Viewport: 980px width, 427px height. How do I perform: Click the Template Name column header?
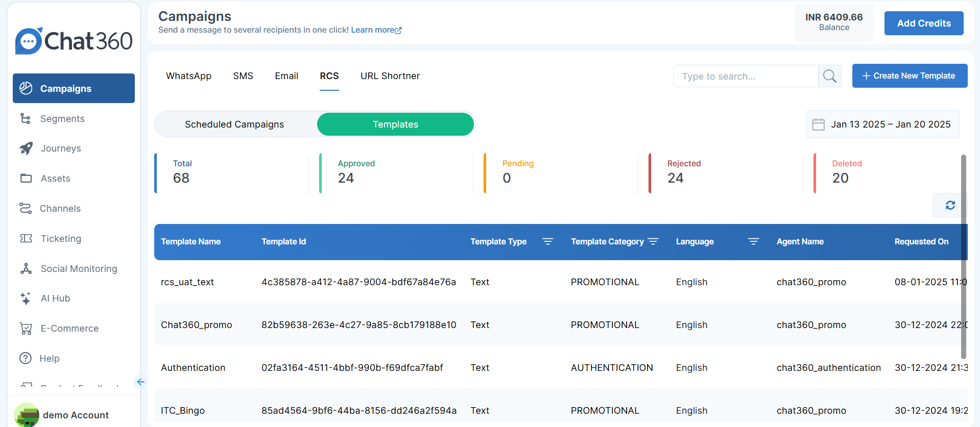pyautogui.click(x=191, y=242)
